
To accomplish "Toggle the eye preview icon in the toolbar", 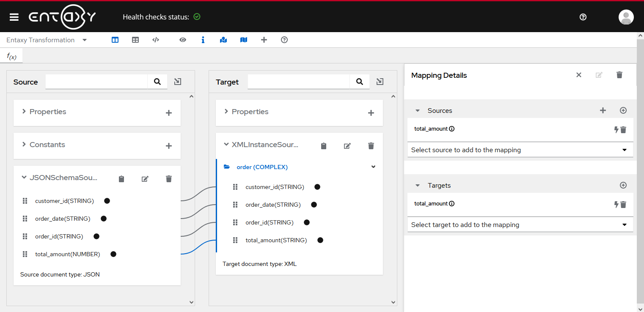I will (x=183, y=40).
